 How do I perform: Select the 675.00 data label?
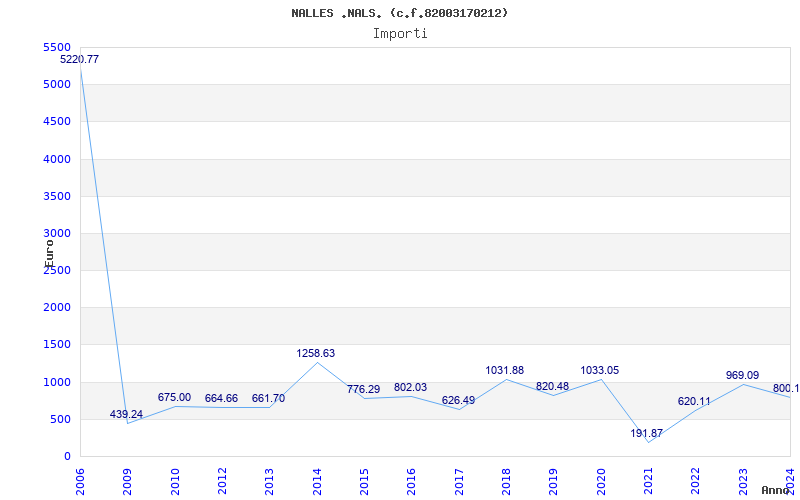point(174,397)
